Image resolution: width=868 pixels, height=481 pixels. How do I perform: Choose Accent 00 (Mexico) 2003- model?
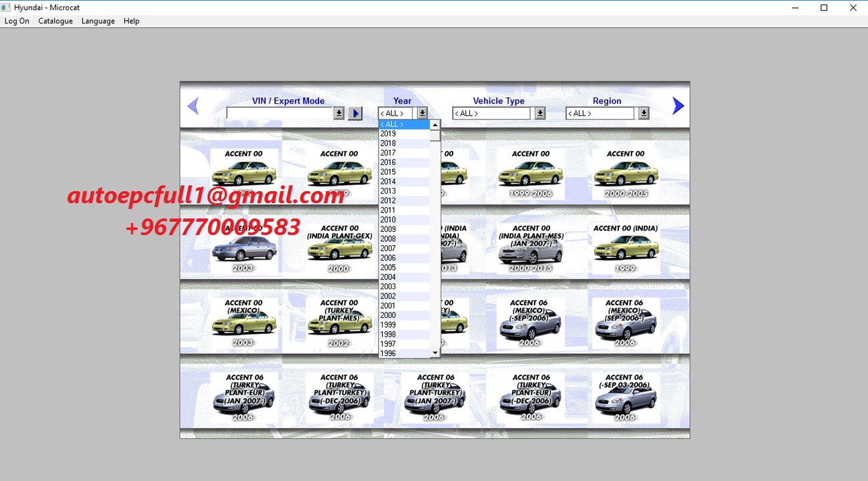pos(244,323)
